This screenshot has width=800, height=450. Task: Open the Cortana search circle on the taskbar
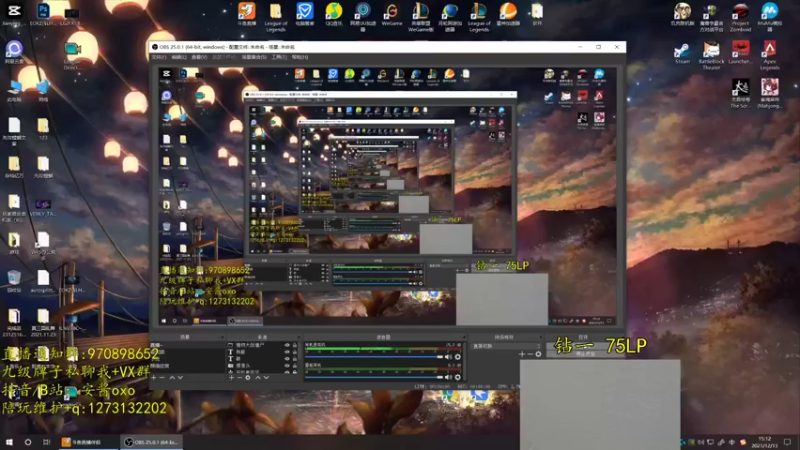tap(28, 442)
